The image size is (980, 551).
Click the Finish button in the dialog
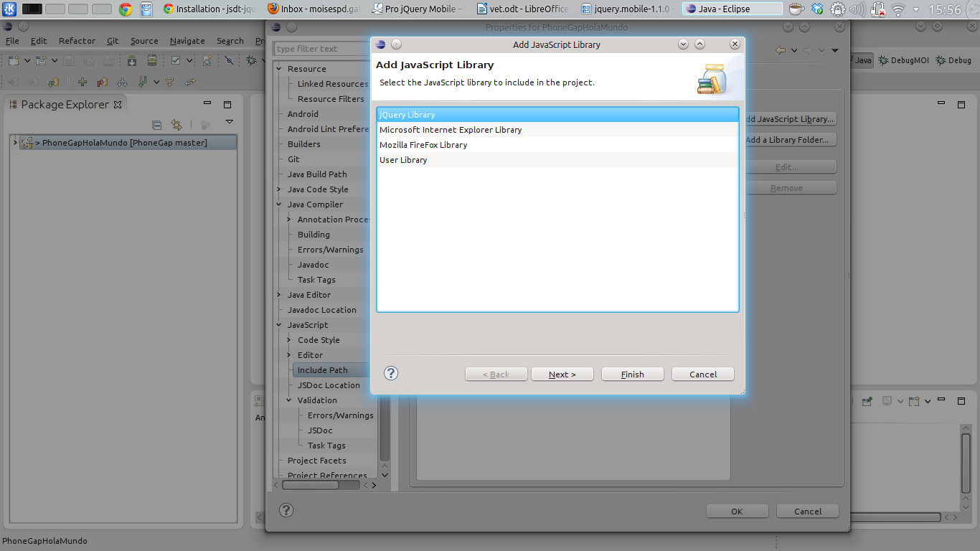631,373
